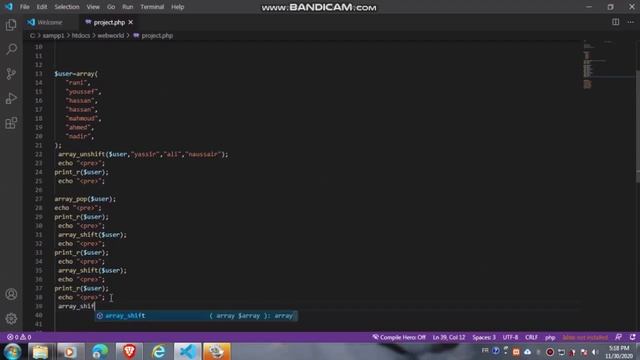Open the Go menu

coord(111,7)
